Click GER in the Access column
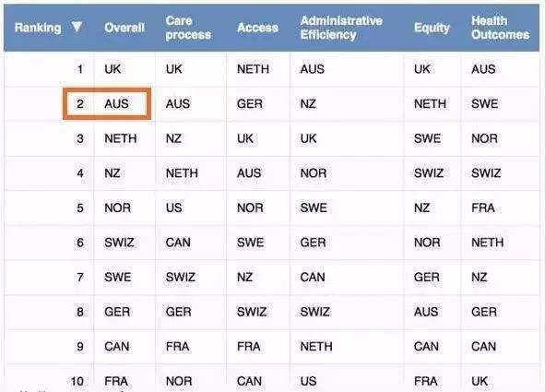 coord(250,103)
